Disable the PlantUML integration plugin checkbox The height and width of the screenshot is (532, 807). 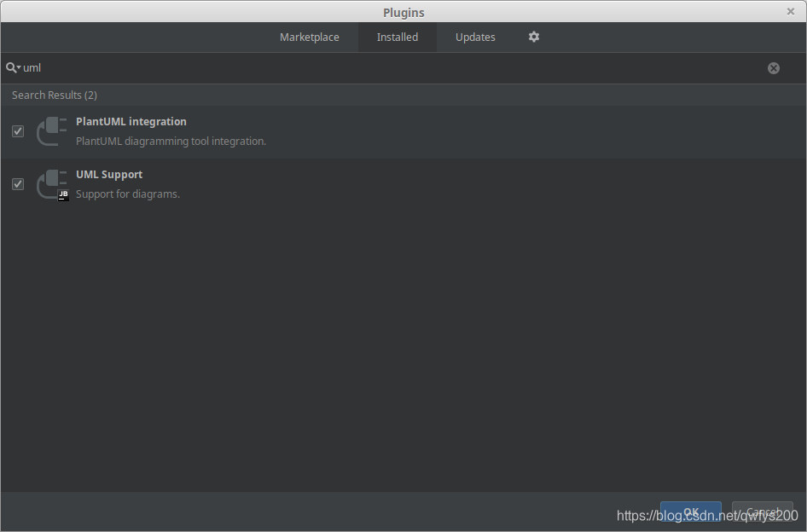tap(18, 131)
